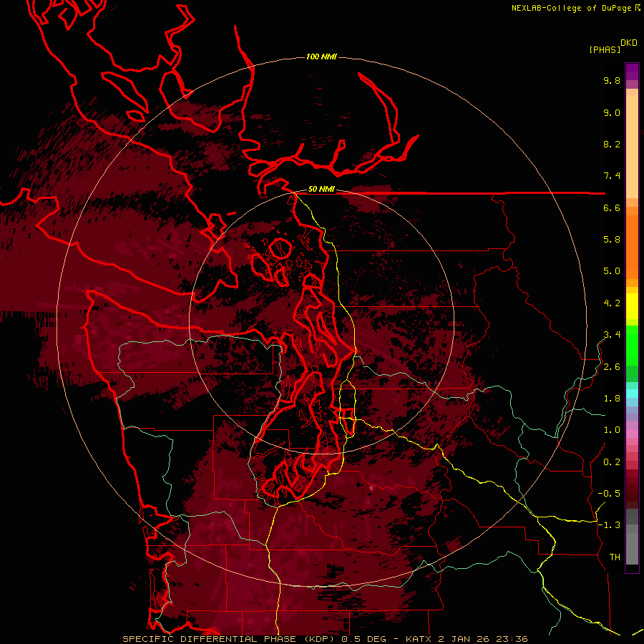
Task: Click the -0.5 value on the legend
Action: pos(609,494)
